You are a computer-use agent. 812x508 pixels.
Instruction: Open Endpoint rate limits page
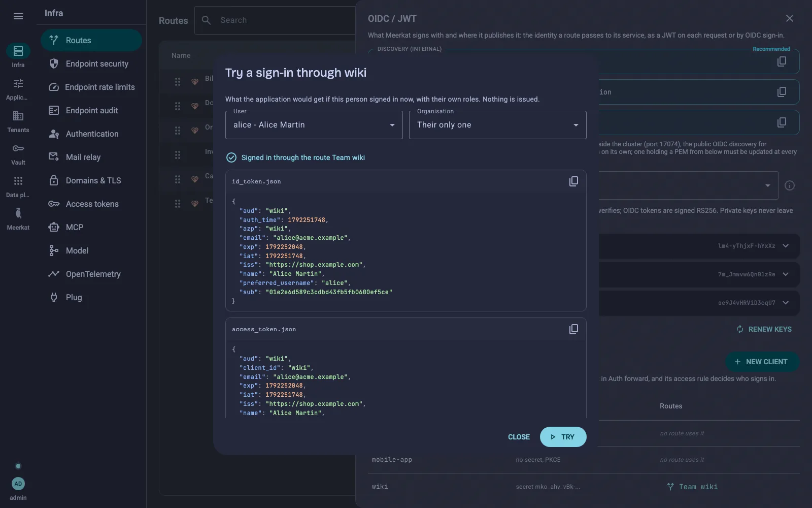pyautogui.click(x=91, y=87)
